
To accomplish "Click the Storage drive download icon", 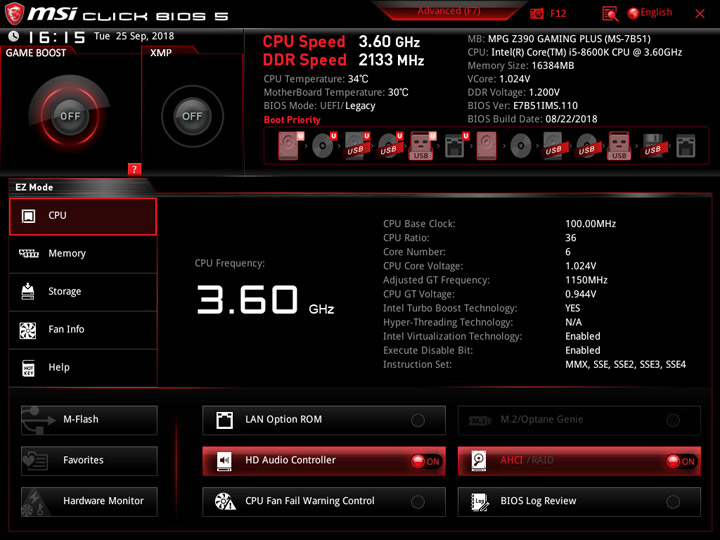I will 28,291.
